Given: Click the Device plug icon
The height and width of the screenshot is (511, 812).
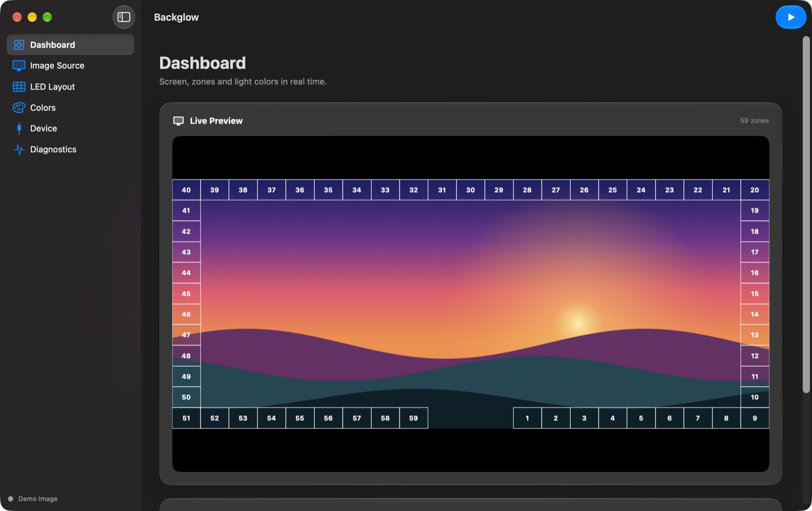Looking at the screenshot, I should (x=19, y=129).
